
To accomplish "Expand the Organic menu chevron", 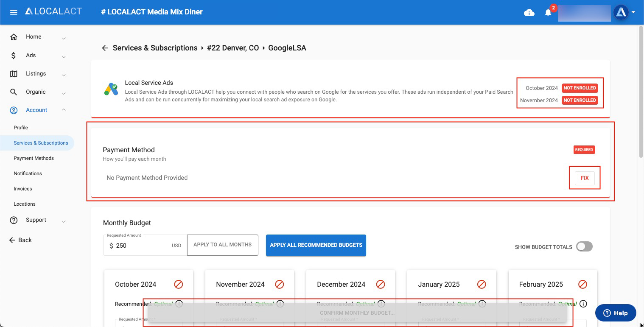I will (x=64, y=93).
